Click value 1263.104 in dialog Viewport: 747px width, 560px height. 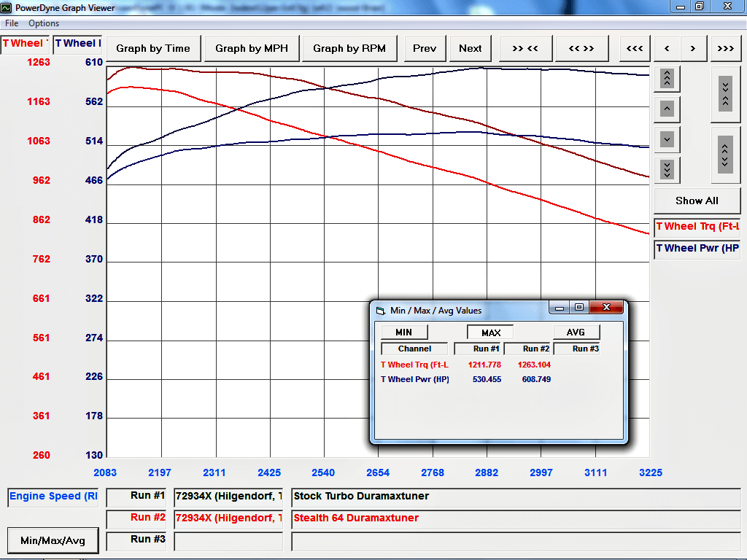(x=534, y=365)
